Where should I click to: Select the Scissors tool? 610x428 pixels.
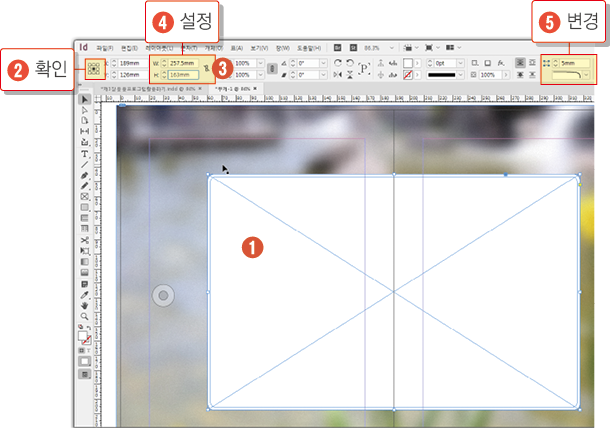point(84,240)
